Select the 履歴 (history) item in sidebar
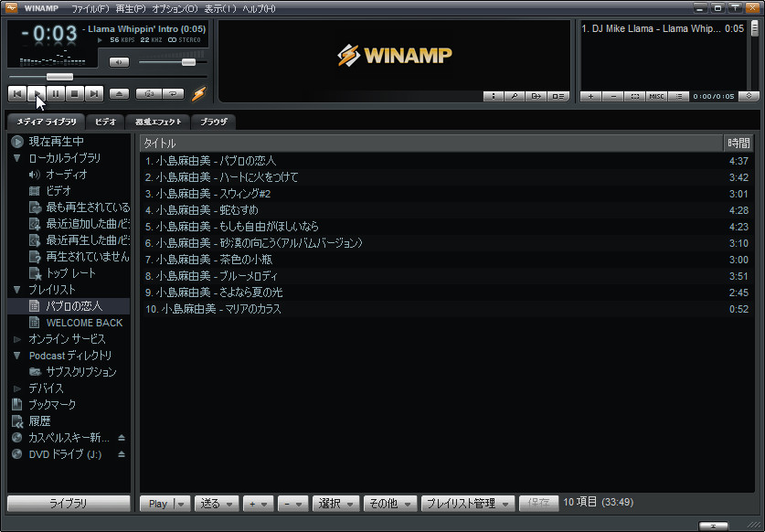The image size is (765, 532). pyautogui.click(x=41, y=420)
